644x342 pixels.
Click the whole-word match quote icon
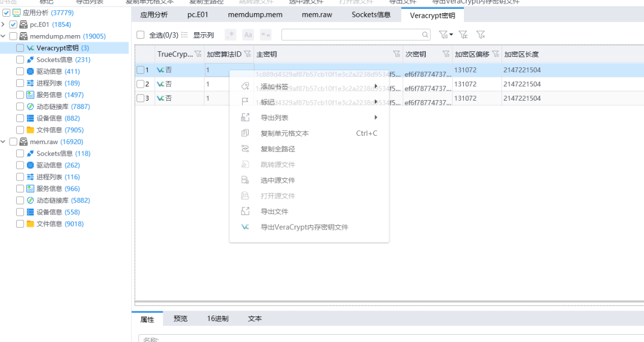(266, 35)
